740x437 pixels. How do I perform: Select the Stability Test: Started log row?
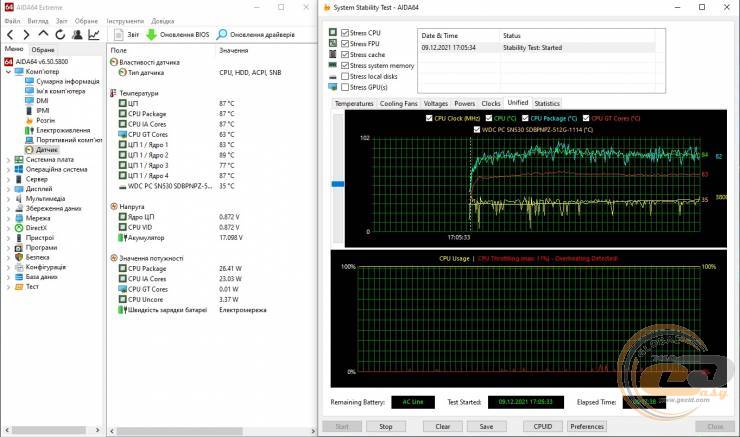pos(537,48)
